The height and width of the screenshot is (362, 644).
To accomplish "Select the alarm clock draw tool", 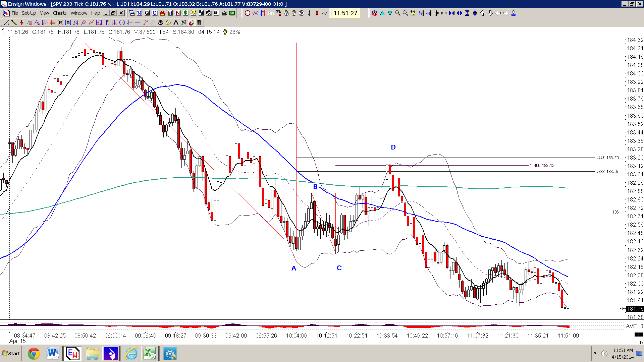I will pos(160,22).
